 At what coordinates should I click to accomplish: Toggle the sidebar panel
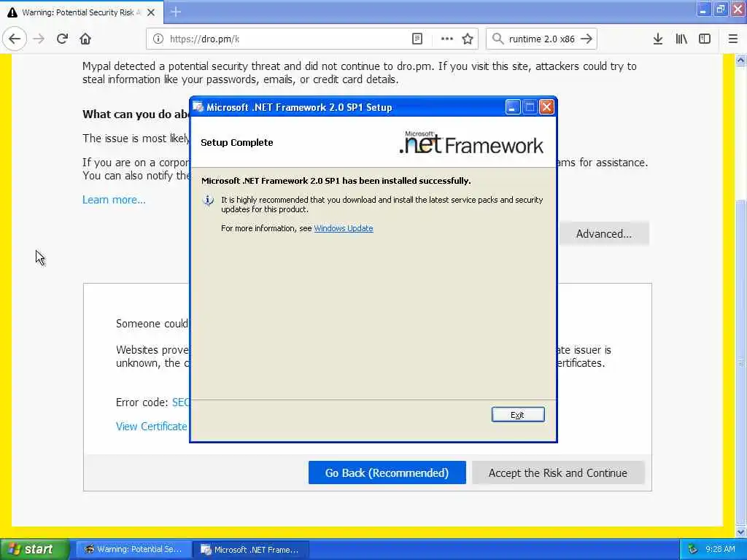coord(705,39)
